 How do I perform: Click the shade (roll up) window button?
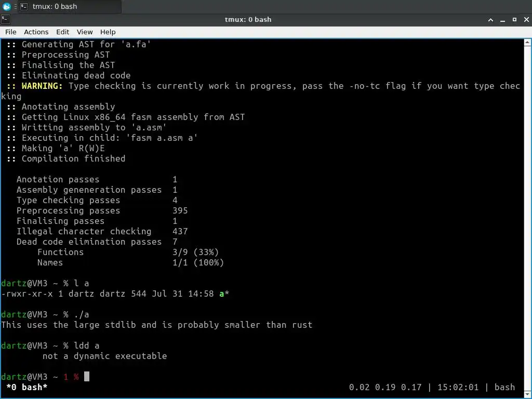pos(490,20)
